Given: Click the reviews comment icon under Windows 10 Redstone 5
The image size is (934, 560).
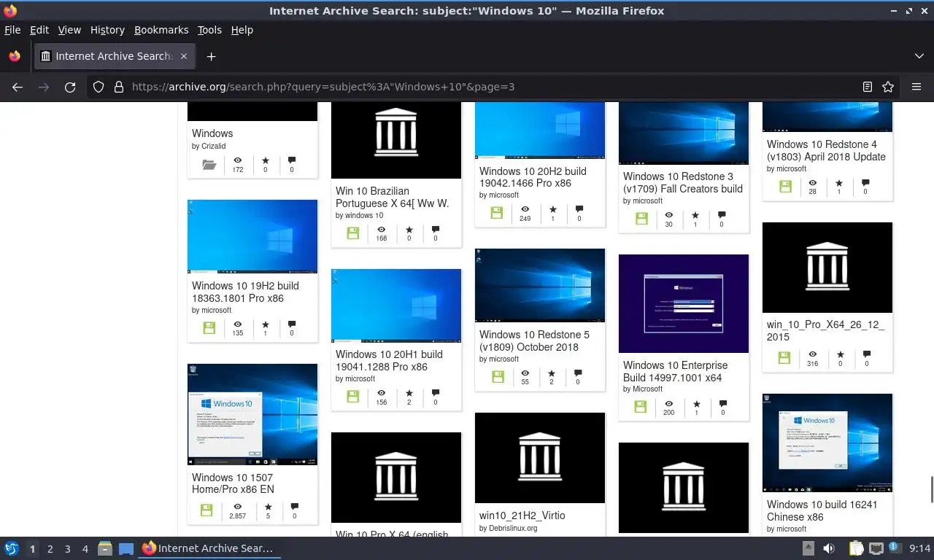Looking at the screenshot, I should pyautogui.click(x=578, y=374).
